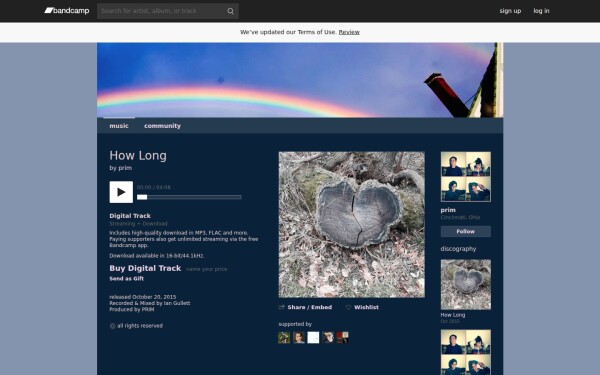The height and width of the screenshot is (375, 600).
Task: Click the all rights reserved license icon
Action: pos(112,326)
